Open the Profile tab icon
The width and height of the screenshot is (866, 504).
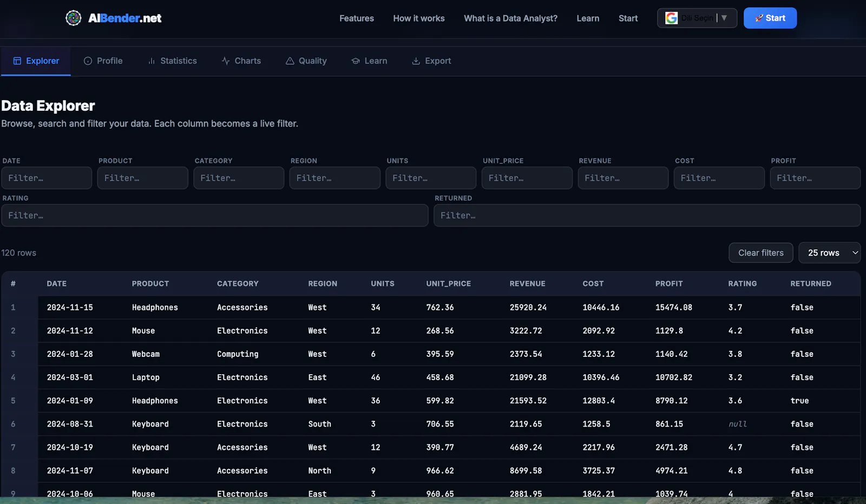click(x=88, y=61)
